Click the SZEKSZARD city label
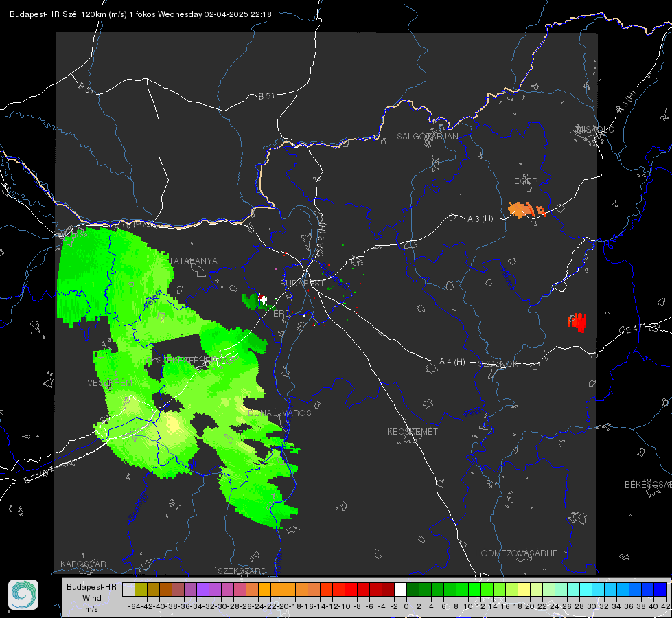This screenshot has height=618, width=672. tap(242, 571)
